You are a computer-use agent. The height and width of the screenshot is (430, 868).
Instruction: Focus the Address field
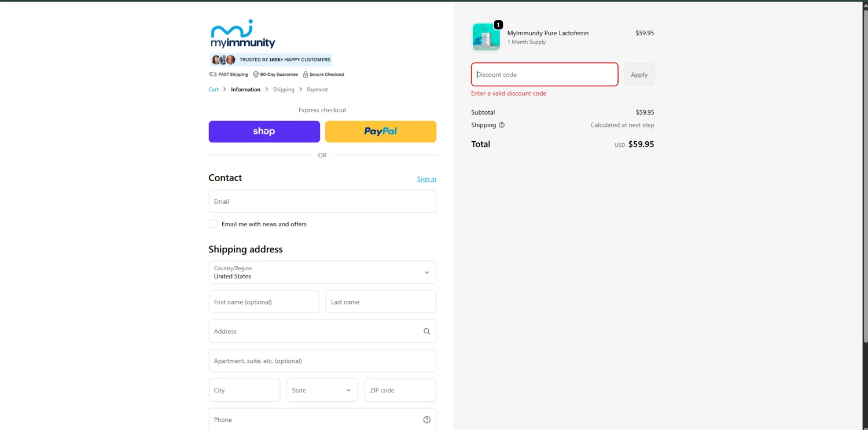(x=322, y=332)
